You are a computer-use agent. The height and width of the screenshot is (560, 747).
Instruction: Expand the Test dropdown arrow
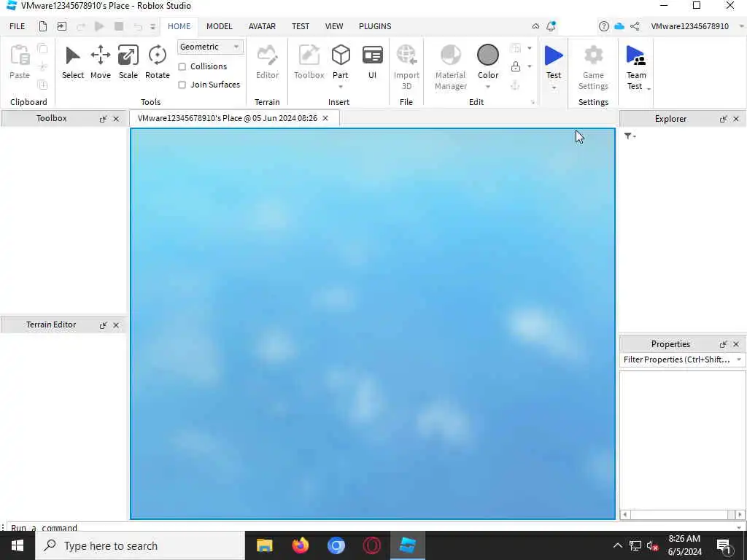coord(554,87)
